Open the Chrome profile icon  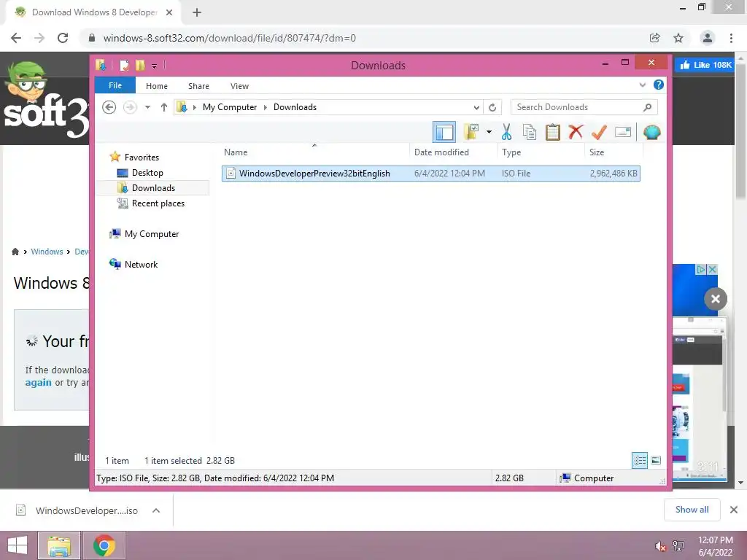tap(708, 38)
